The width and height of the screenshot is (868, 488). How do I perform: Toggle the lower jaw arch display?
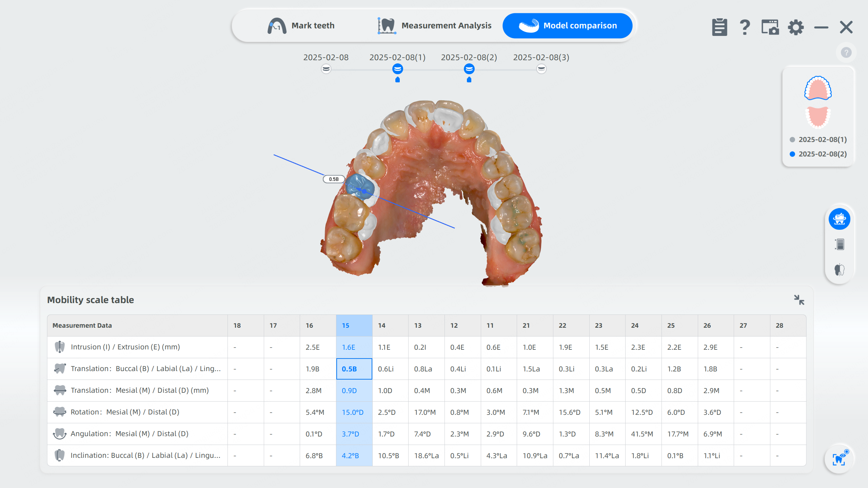point(818,117)
